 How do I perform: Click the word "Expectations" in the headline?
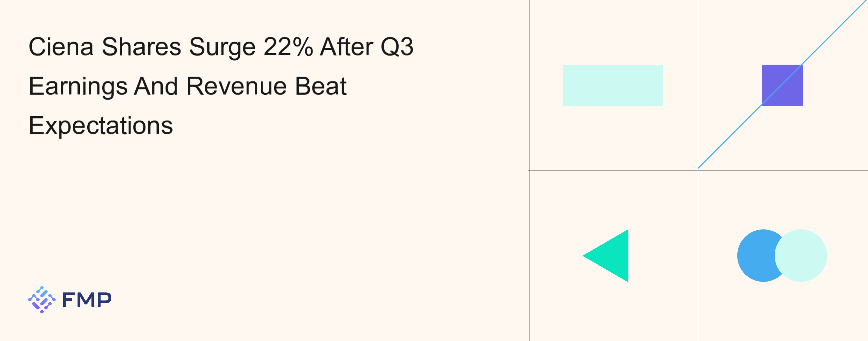click(101, 125)
